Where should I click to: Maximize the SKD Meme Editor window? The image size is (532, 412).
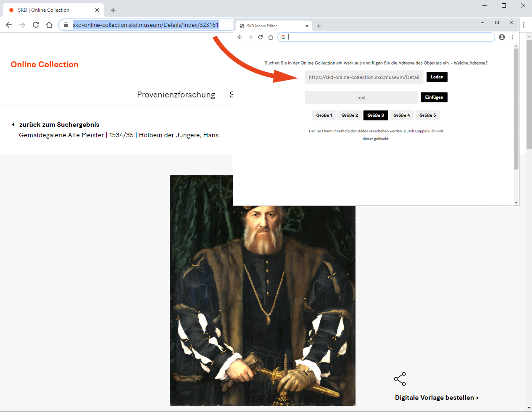click(x=497, y=23)
